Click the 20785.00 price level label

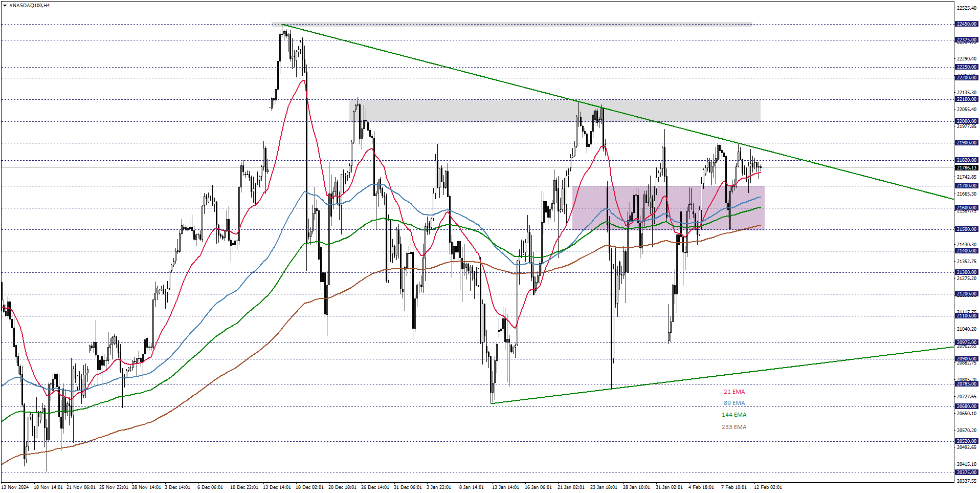tap(967, 384)
